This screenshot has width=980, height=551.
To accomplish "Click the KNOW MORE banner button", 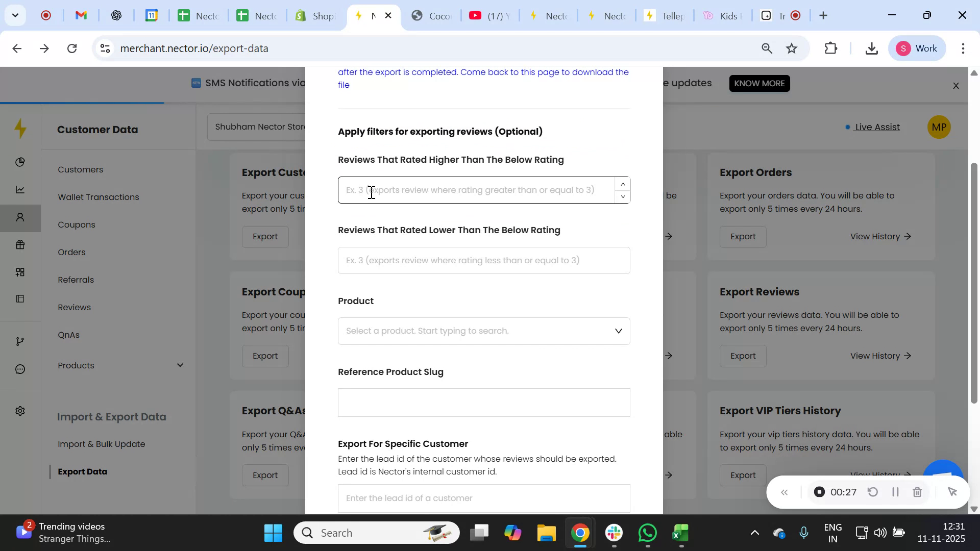I will click(x=759, y=83).
